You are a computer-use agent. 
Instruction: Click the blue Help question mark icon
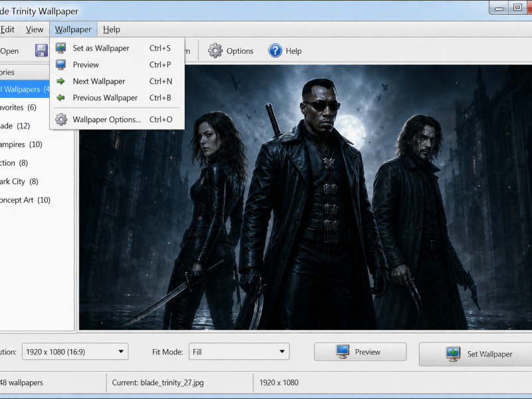coord(275,51)
